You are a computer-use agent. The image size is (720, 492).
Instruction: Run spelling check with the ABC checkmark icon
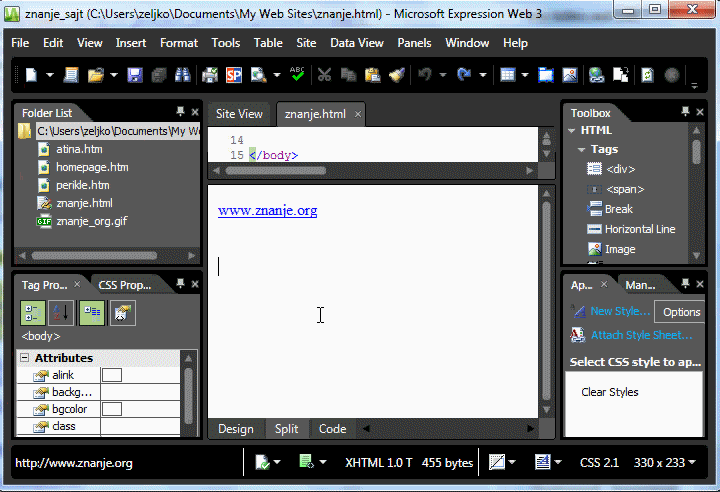tap(297, 74)
